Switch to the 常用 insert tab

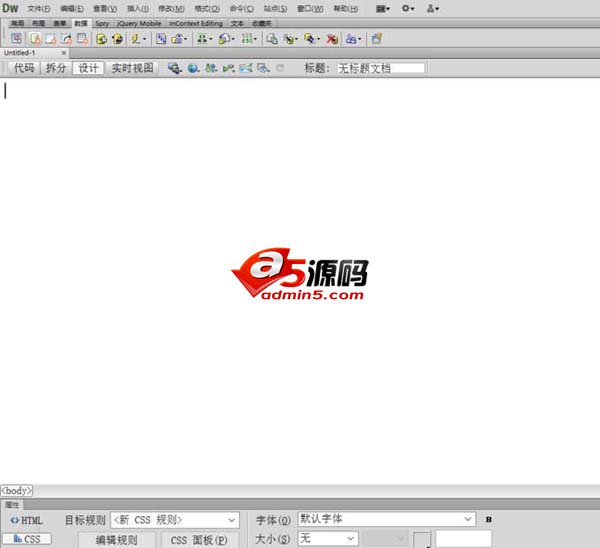click(x=17, y=24)
